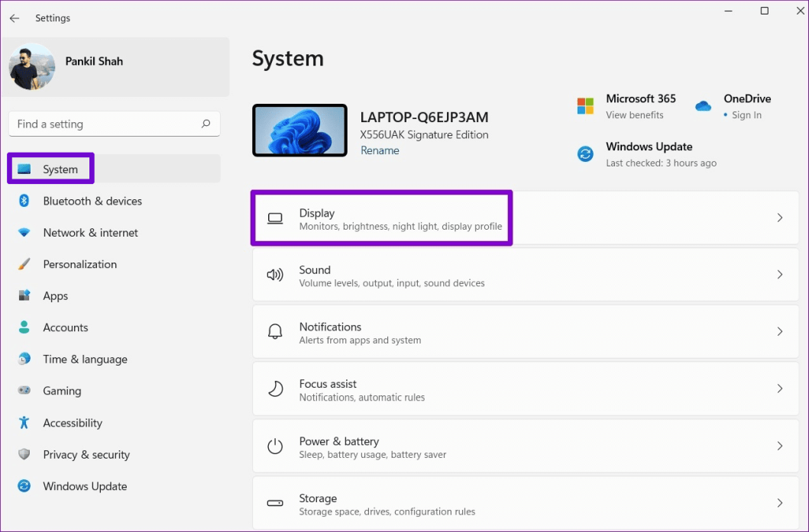Screen dimensions: 809x532
Task: Click the OneDrive cloud icon
Action: pos(703,105)
